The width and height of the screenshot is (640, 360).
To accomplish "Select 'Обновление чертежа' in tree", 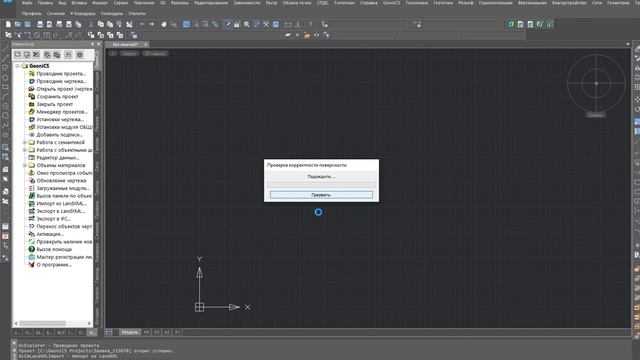I will [61, 180].
